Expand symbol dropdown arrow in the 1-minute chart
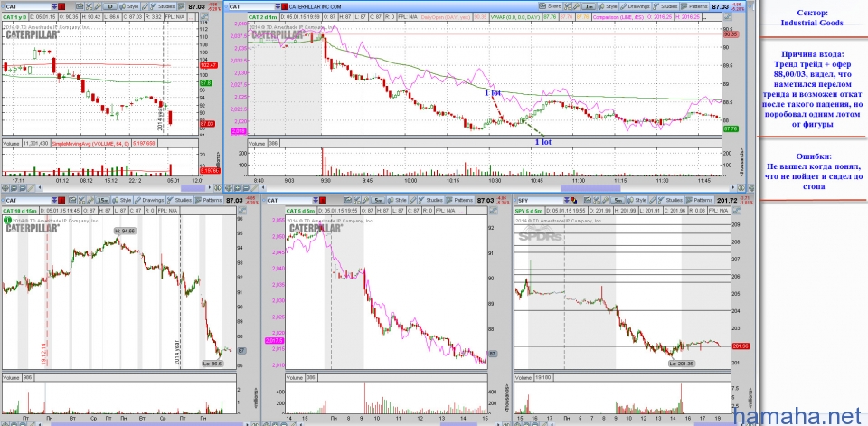Viewport: 868px width, 426px height. [278, 6]
